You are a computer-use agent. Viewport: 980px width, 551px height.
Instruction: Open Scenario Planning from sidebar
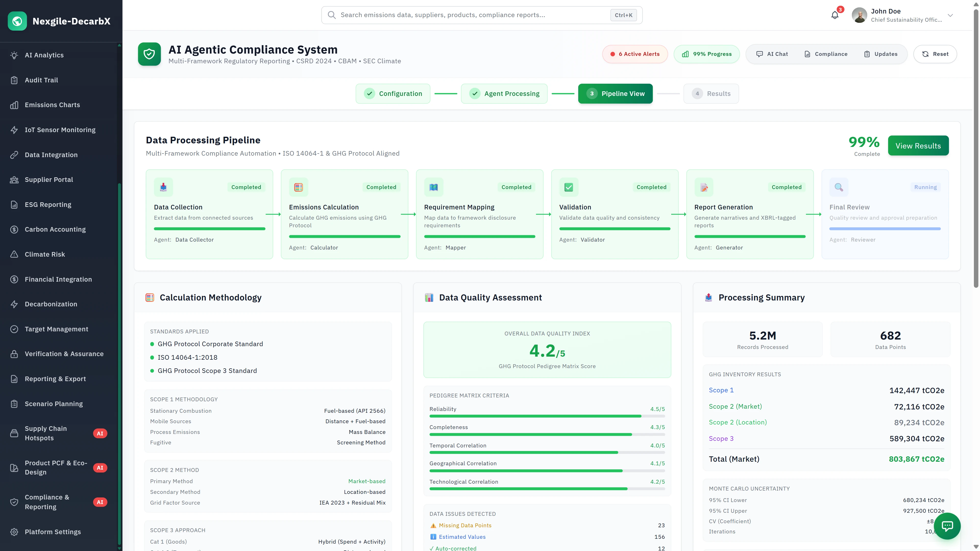point(53,404)
